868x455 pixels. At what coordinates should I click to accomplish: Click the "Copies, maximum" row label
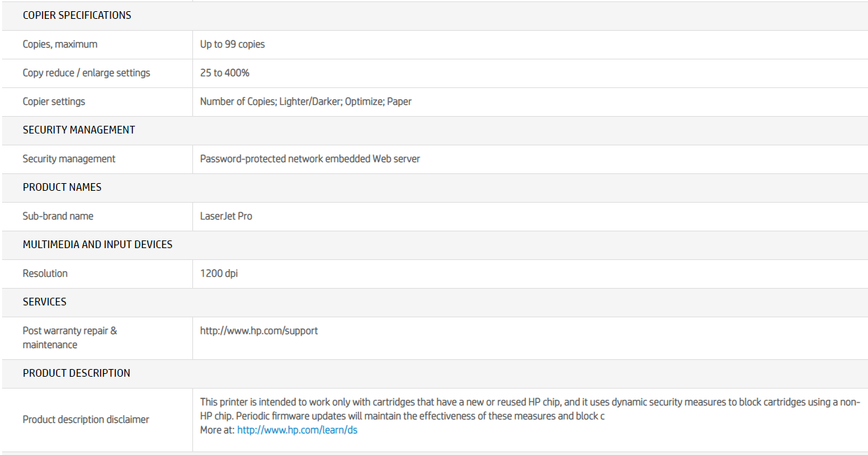(60, 44)
